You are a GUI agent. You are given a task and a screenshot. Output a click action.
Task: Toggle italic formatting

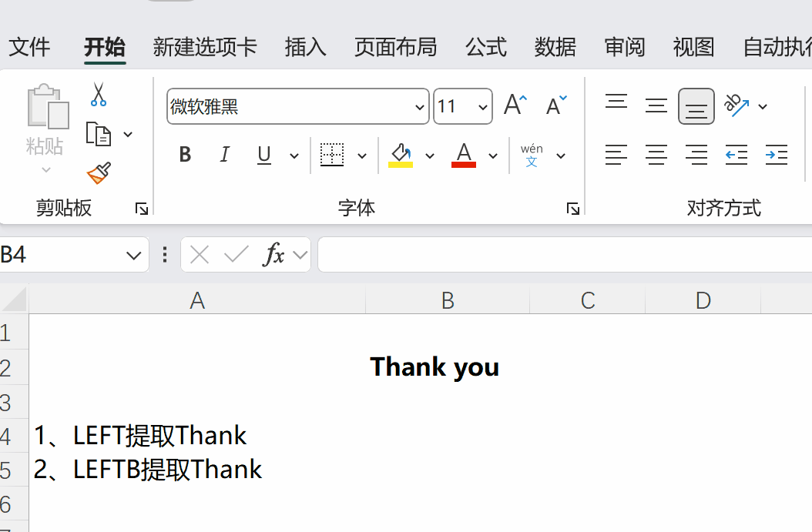(x=224, y=155)
